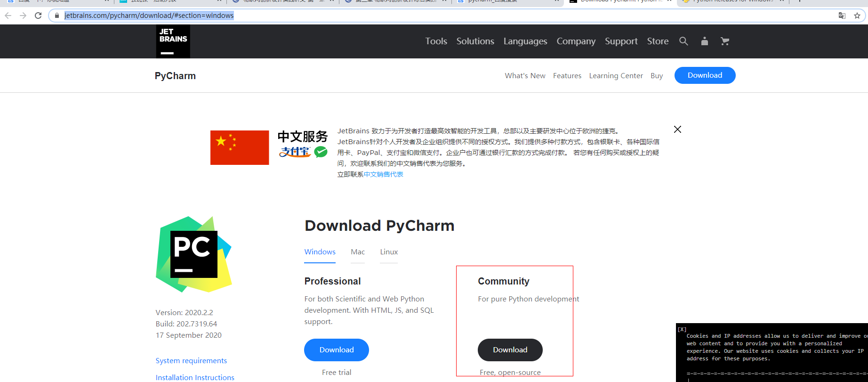Click the 'Community' heading
This screenshot has height=382, width=868.
click(x=504, y=281)
